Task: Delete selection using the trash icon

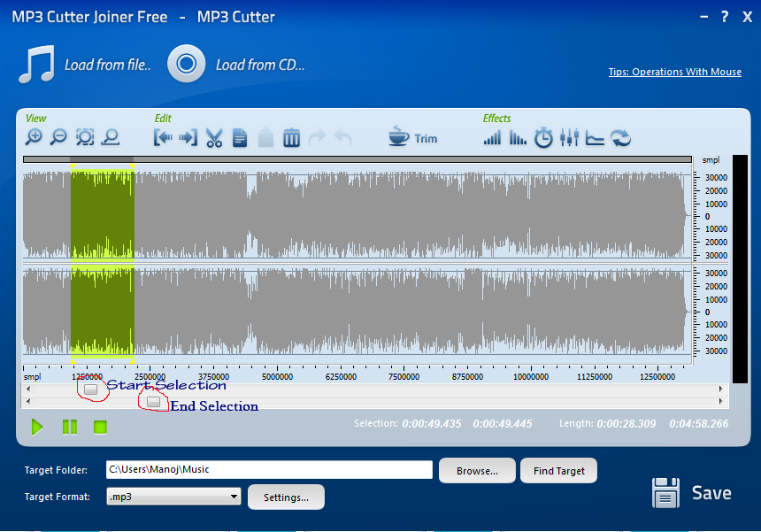Action: (291, 137)
